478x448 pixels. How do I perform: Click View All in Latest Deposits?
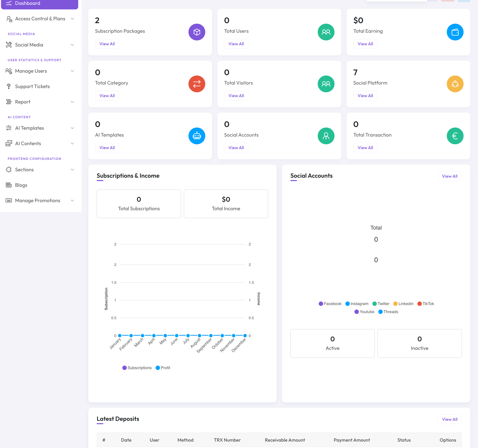(x=449, y=419)
